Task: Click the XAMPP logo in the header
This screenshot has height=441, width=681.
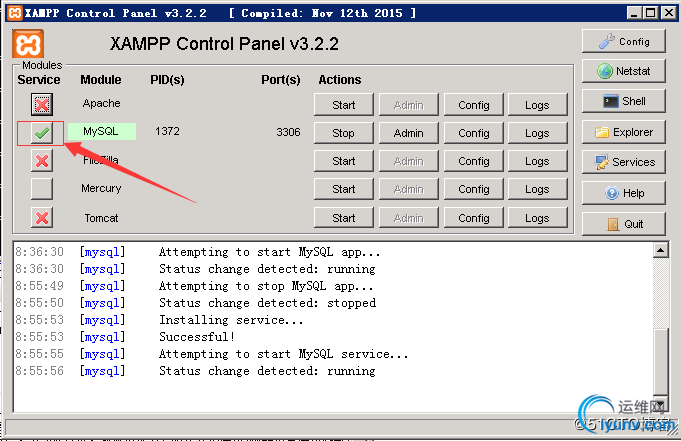Action: (28, 44)
